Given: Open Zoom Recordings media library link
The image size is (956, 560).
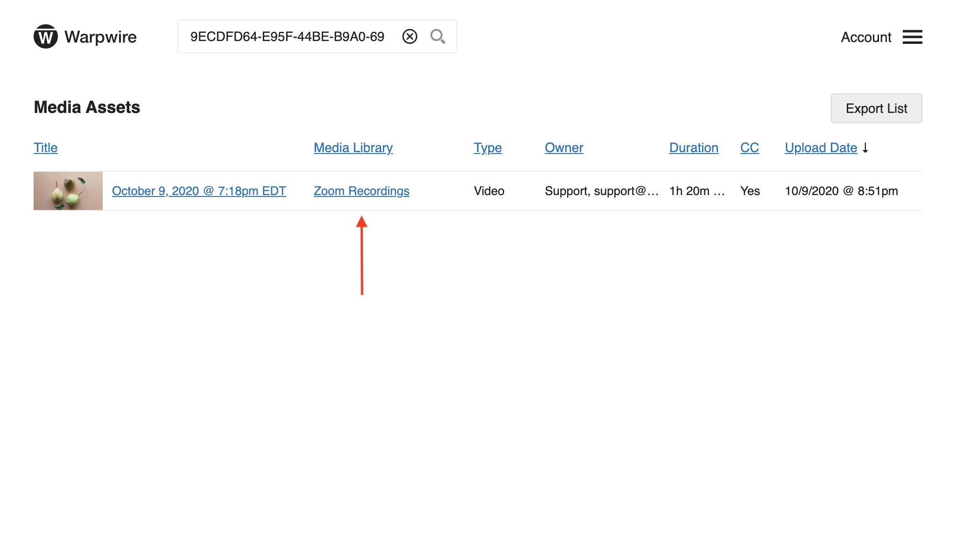Looking at the screenshot, I should point(361,191).
